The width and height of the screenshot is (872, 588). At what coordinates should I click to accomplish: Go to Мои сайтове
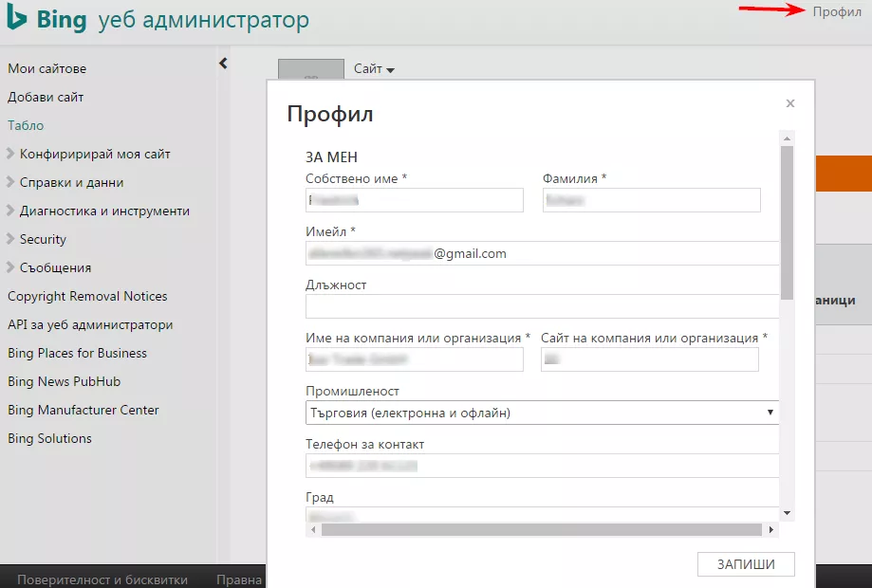click(x=47, y=68)
